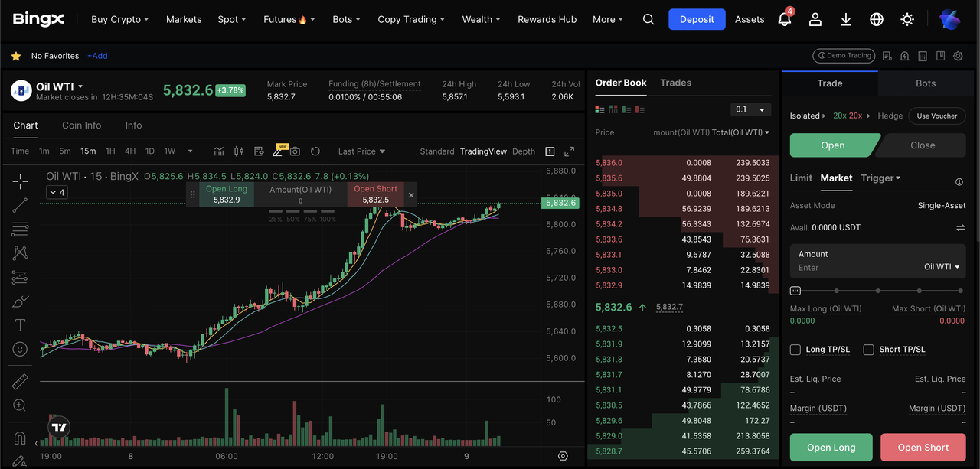Image resolution: width=980 pixels, height=469 pixels.
Task: Expand the Last Price dropdown
Action: click(x=361, y=151)
